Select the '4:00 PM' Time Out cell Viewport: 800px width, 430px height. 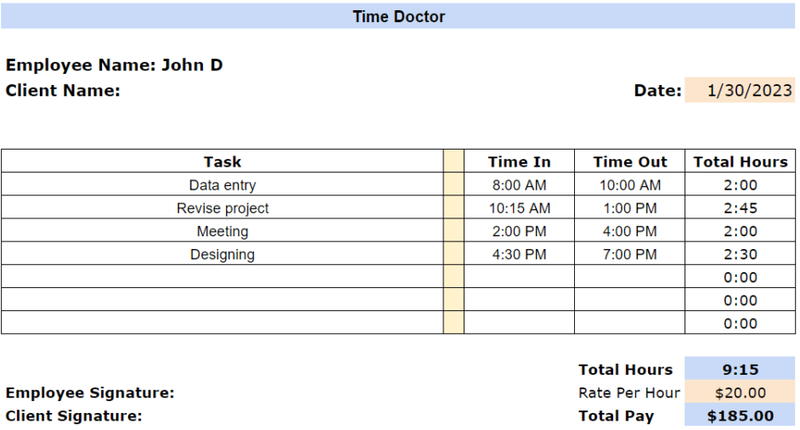point(629,231)
